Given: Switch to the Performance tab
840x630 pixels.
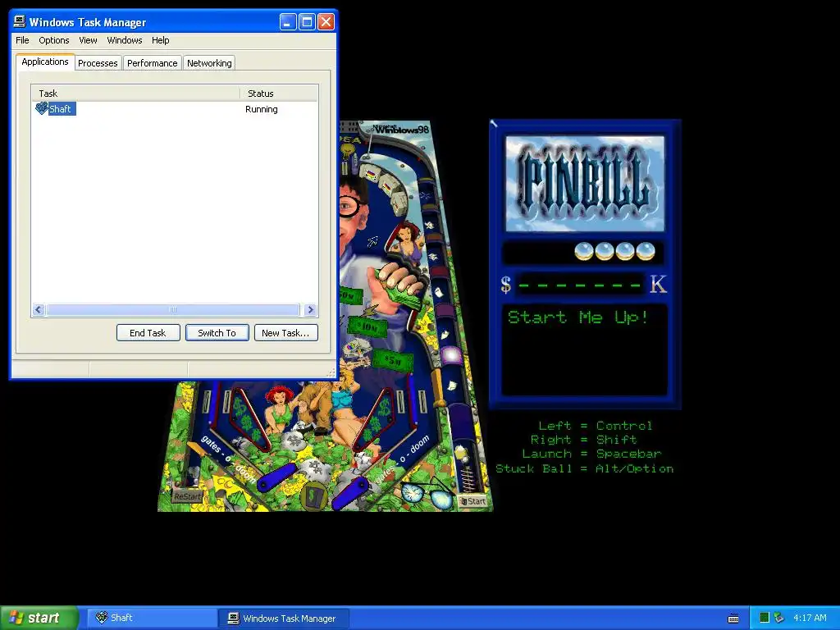Looking at the screenshot, I should click(152, 63).
